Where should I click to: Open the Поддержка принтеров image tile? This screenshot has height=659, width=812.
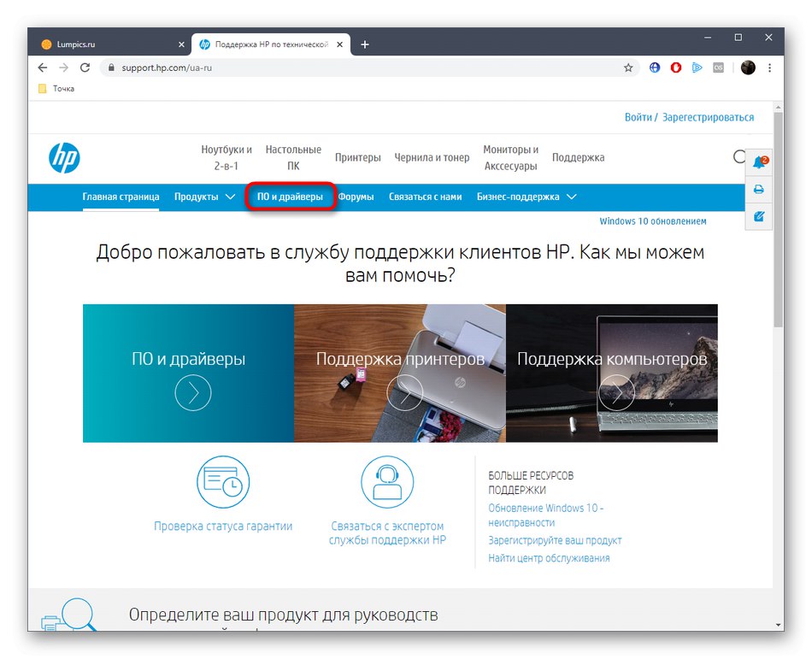pyautogui.click(x=400, y=374)
